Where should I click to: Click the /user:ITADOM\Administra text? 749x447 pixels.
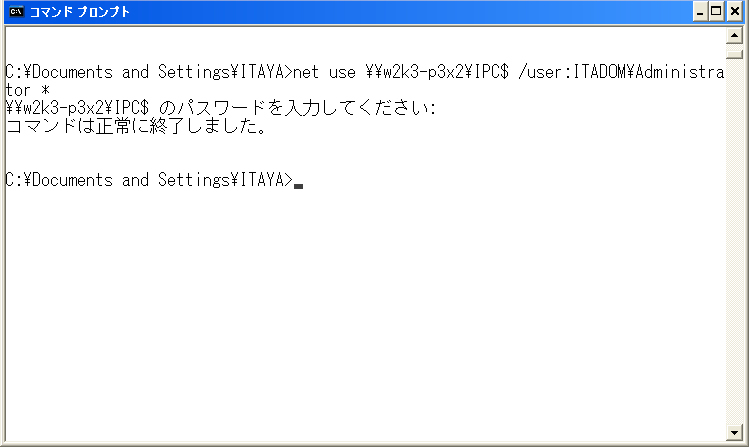[x=621, y=72]
